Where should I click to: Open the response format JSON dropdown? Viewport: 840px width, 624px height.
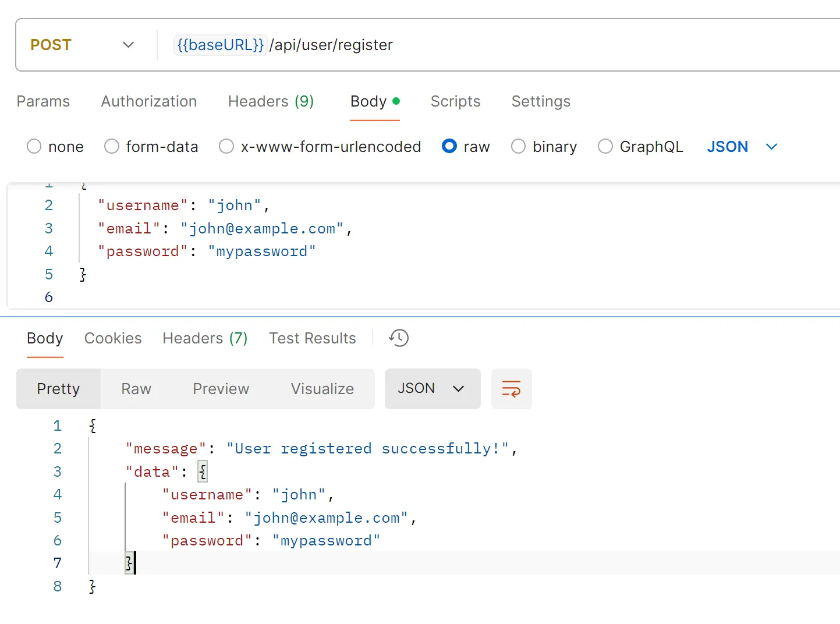click(432, 388)
